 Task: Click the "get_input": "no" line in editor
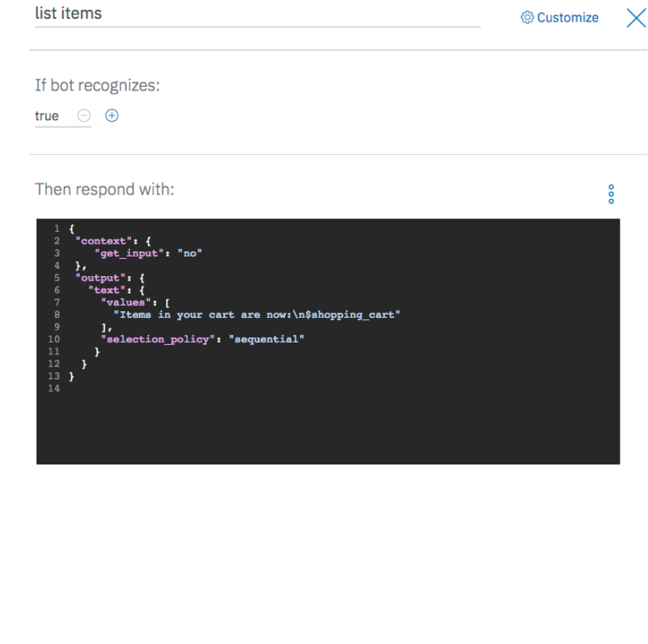click(x=148, y=253)
